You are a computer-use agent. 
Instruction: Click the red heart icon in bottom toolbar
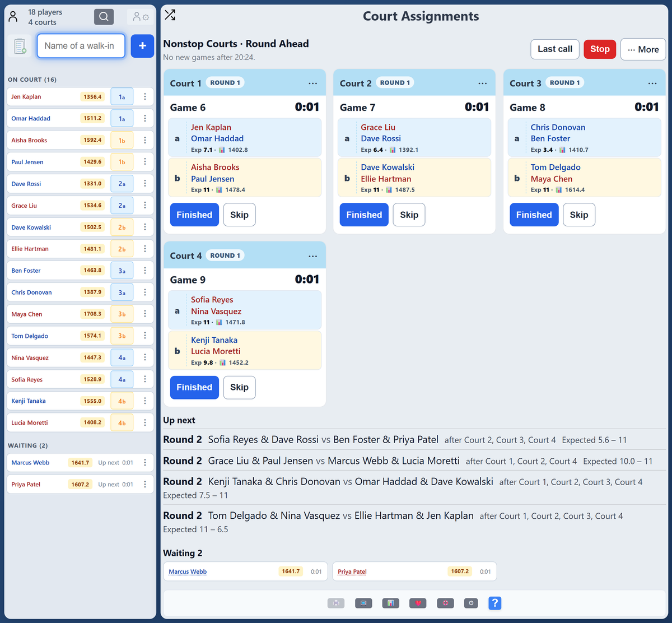coord(418,603)
